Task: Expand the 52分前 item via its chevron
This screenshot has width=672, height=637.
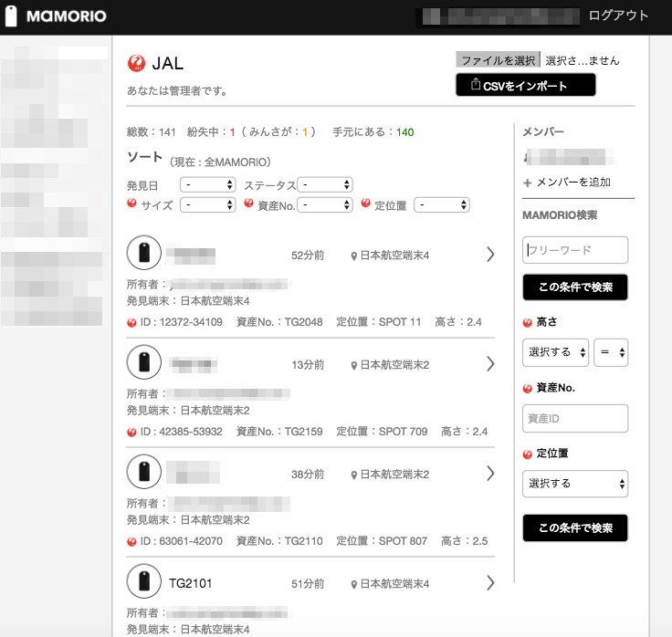Action: click(x=490, y=255)
